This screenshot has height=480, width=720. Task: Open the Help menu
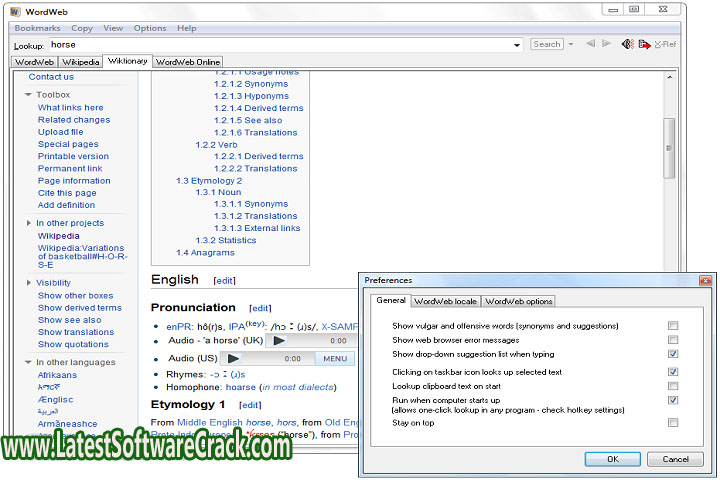[x=186, y=28]
